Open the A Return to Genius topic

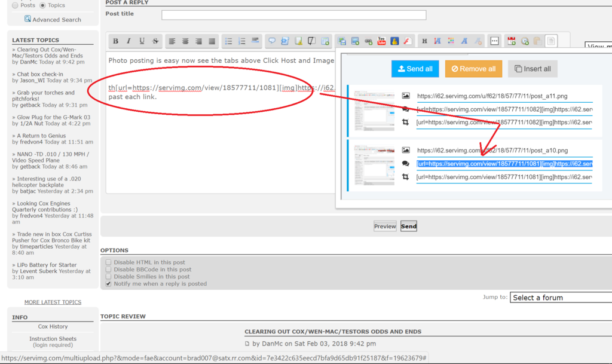coord(41,136)
